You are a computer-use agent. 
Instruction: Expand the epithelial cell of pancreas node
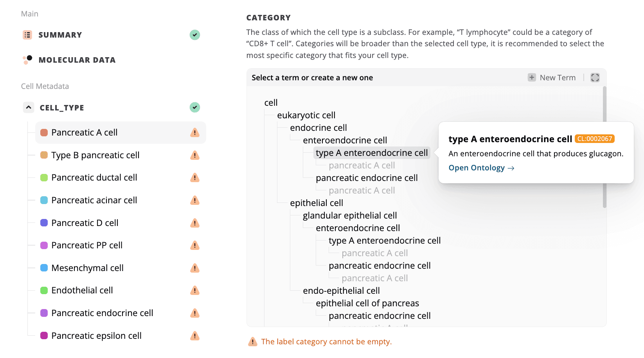(x=367, y=303)
